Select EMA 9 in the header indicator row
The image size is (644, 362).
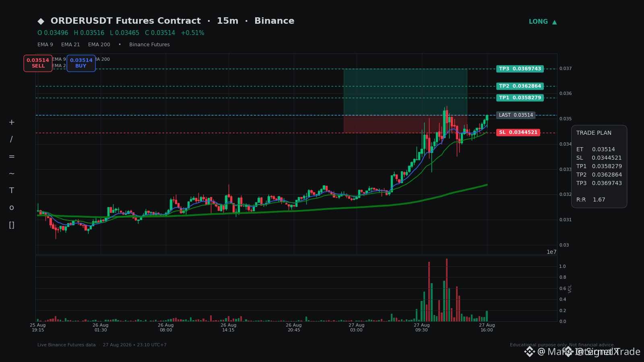[45, 45]
